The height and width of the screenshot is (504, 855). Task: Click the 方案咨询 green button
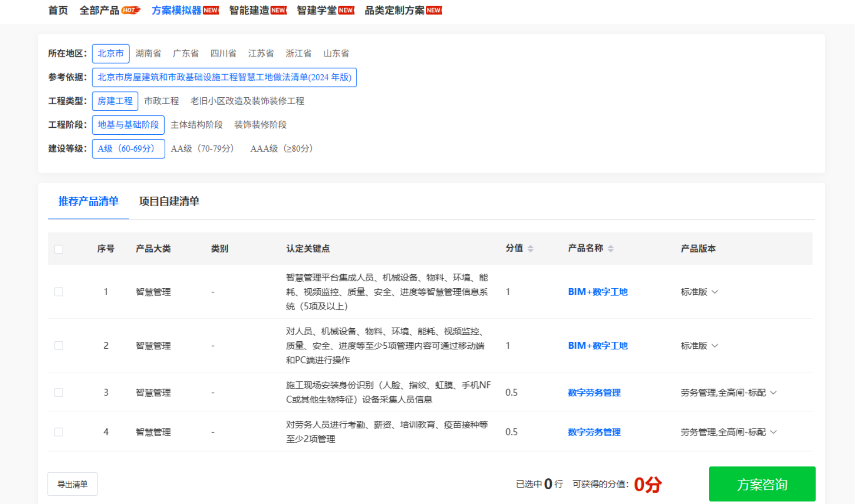coord(762,484)
